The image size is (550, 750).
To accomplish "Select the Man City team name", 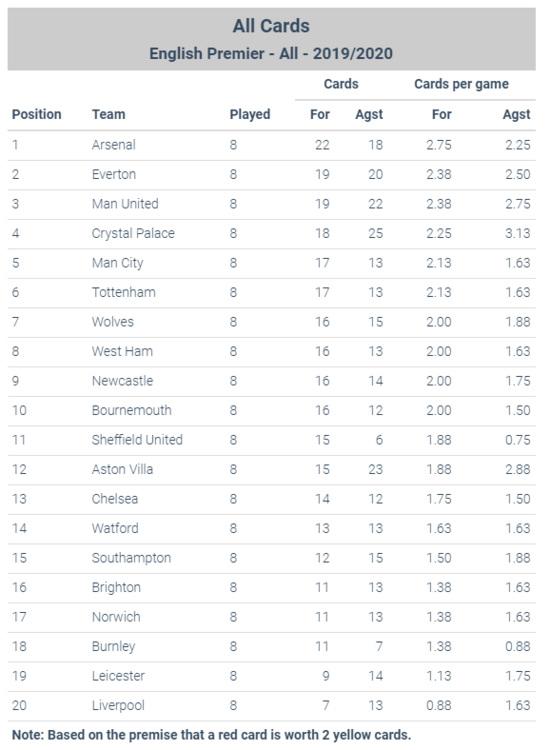I will [117, 263].
